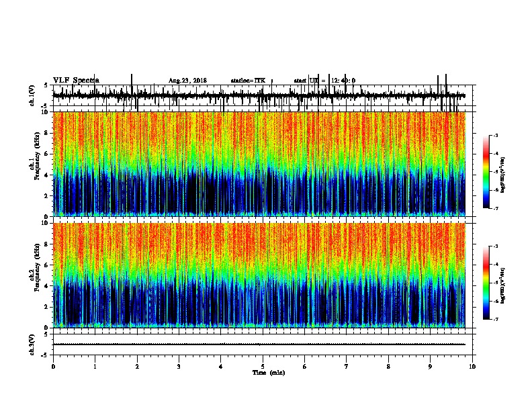The height and width of the screenshot is (411, 532).
Task: Click time axis tick label "3"
Action: pos(179,367)
